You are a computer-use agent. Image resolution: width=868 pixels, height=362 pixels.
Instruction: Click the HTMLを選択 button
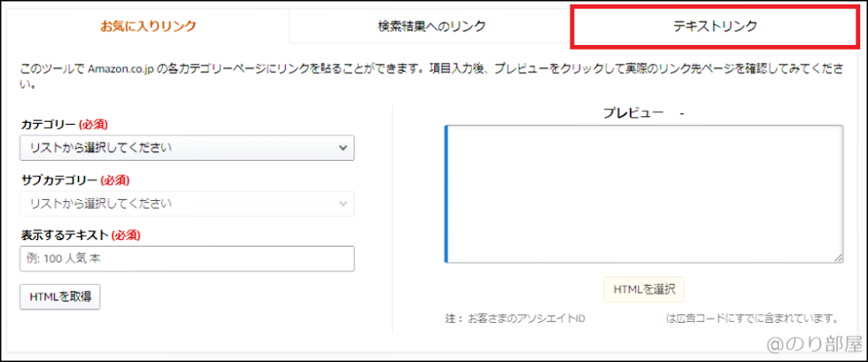[644, 289]
